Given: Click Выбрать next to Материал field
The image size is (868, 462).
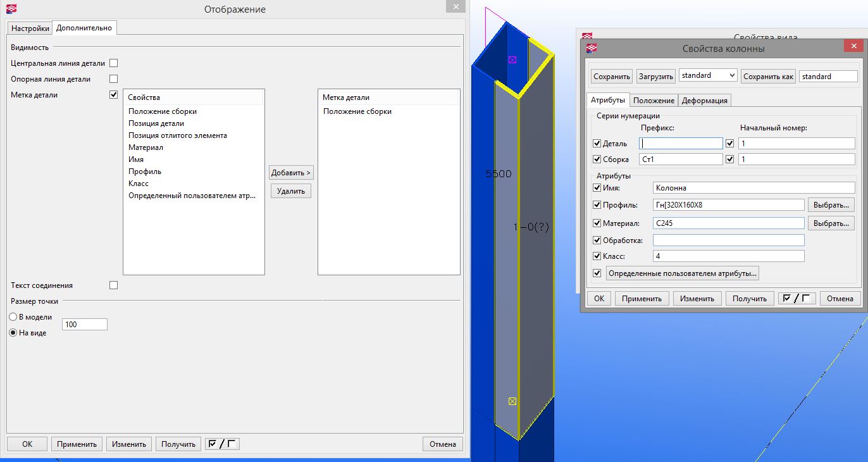Looking at the screenshot, I should pos(831,223).
